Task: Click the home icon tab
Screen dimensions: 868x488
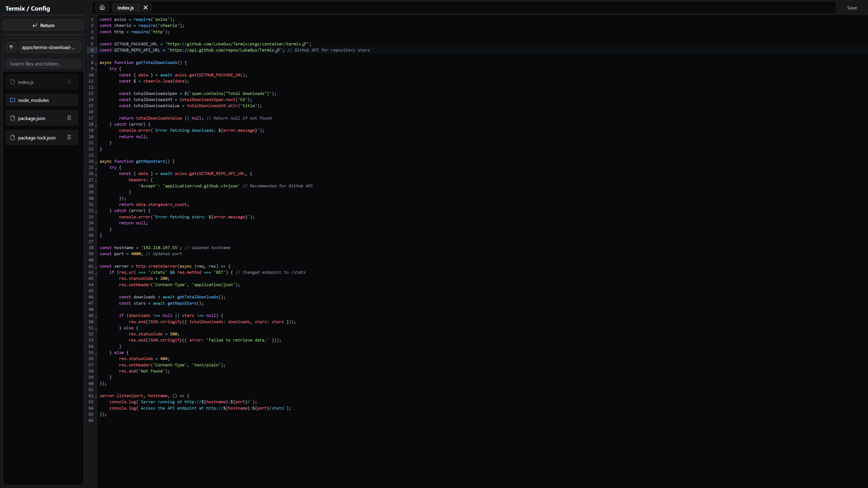Action: point(102,7)
